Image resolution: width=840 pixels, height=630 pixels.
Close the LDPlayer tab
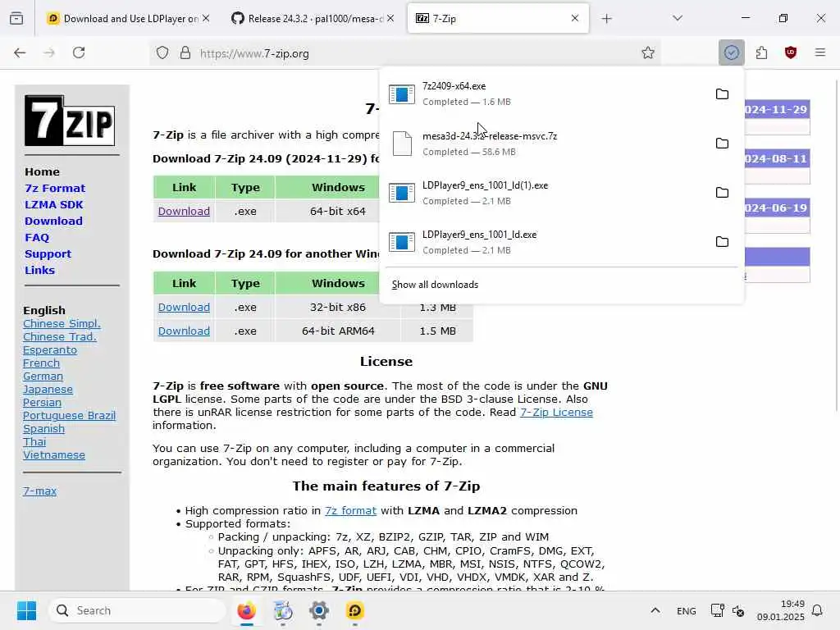[x=206, y=18]
